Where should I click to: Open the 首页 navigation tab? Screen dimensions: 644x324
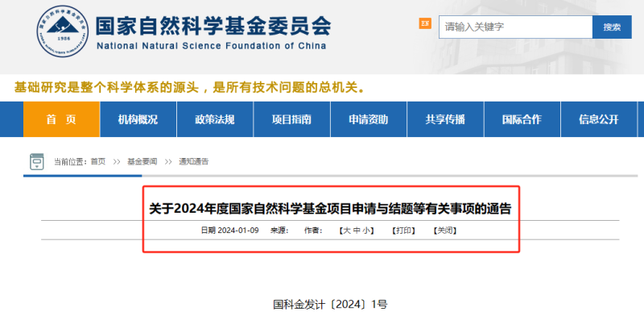pos(62,119)
